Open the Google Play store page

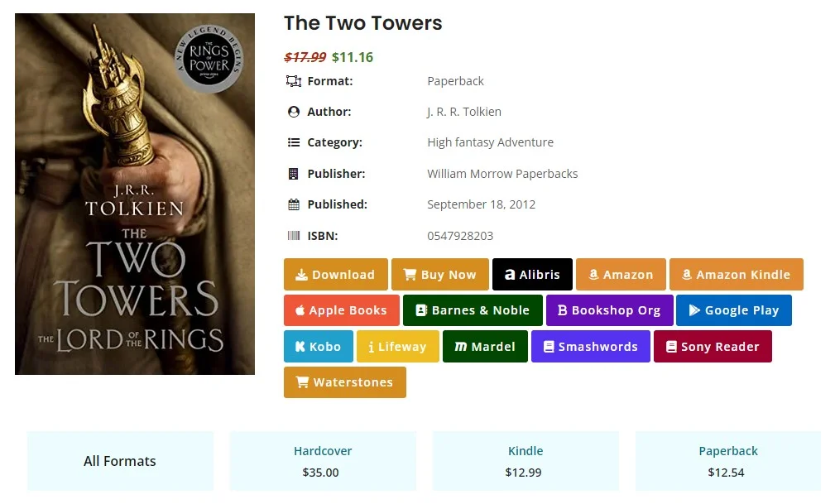pyautogui.click(x=733, y=310)
